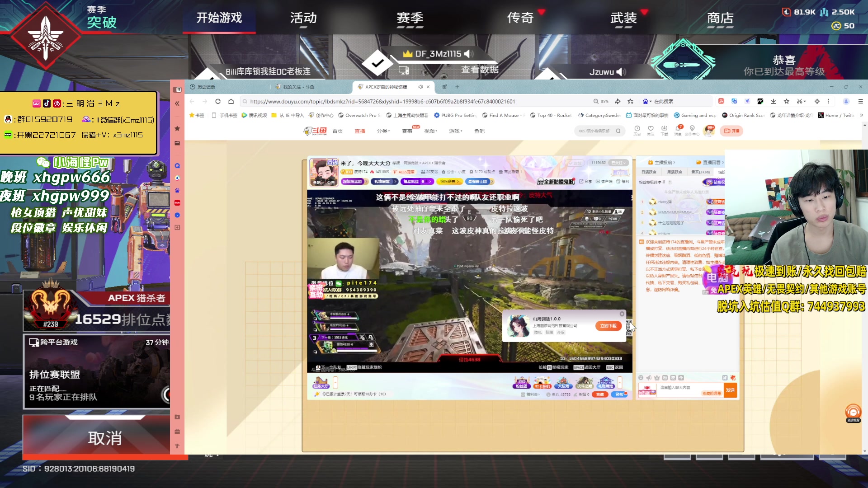The image size is (868, 488).
Task: Open 首页 link in Douyu nav
Action: tap(338, 131)
